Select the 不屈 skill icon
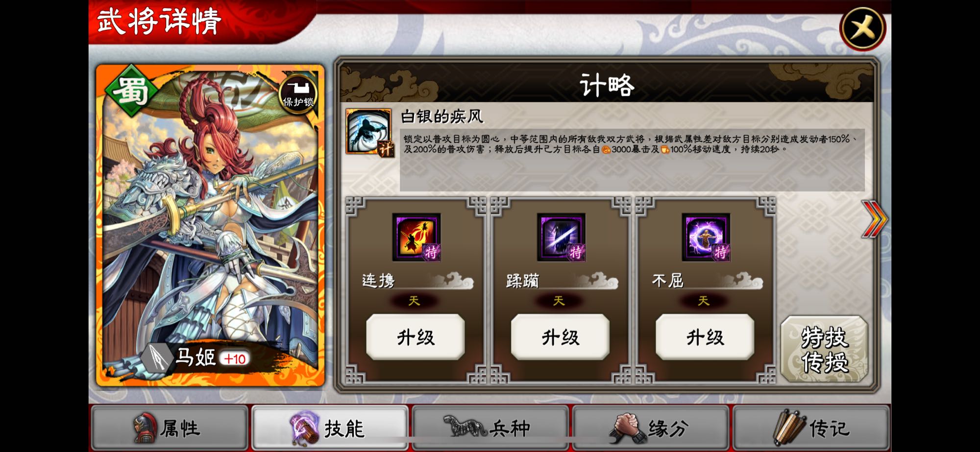 [706, 238]
